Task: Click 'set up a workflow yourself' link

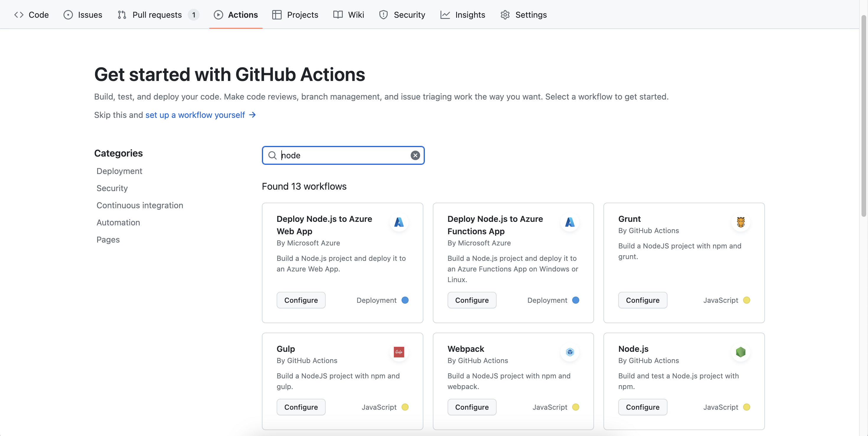Action: pos(195,115)
